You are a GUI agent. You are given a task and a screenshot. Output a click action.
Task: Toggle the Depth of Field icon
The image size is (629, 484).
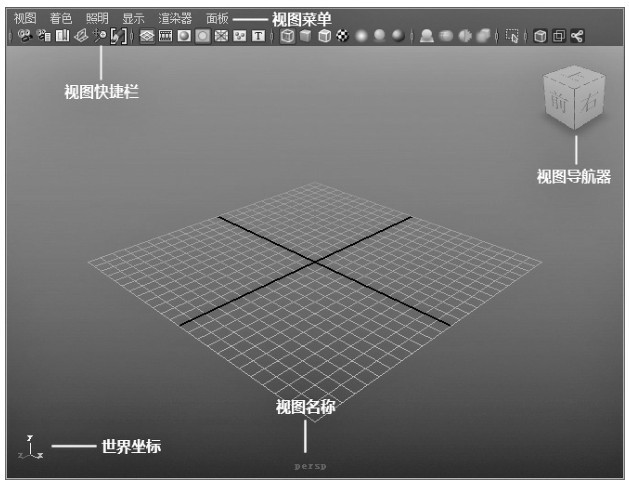pos(483,36)
